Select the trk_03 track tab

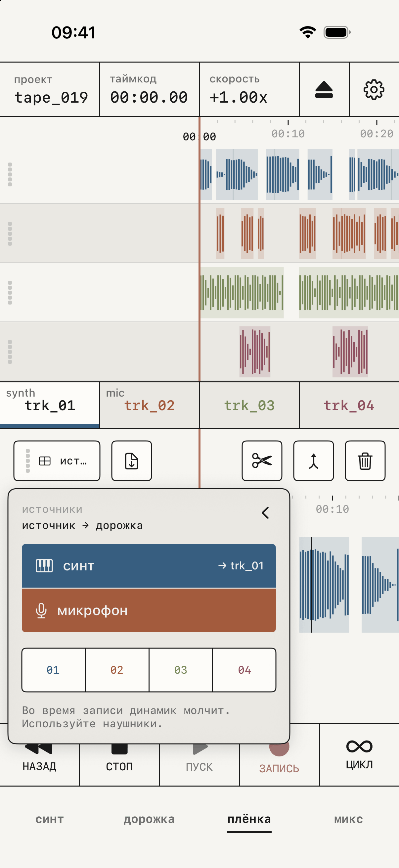pos(249,405)
